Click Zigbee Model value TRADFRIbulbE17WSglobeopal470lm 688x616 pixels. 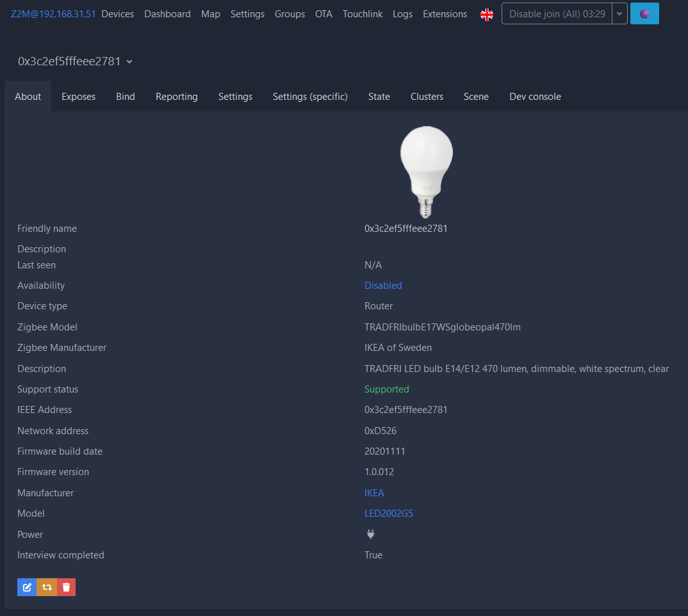[x=442, y=327]
